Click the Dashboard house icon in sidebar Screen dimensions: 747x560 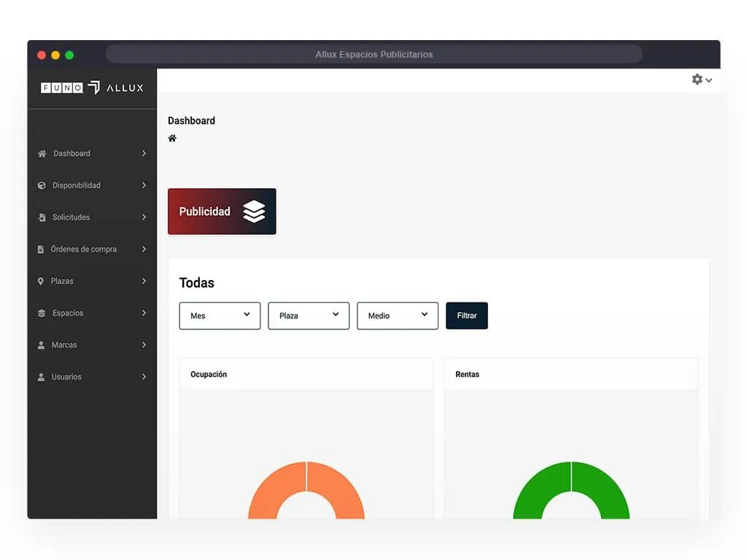pyautogui.click(x=42, y=154)
